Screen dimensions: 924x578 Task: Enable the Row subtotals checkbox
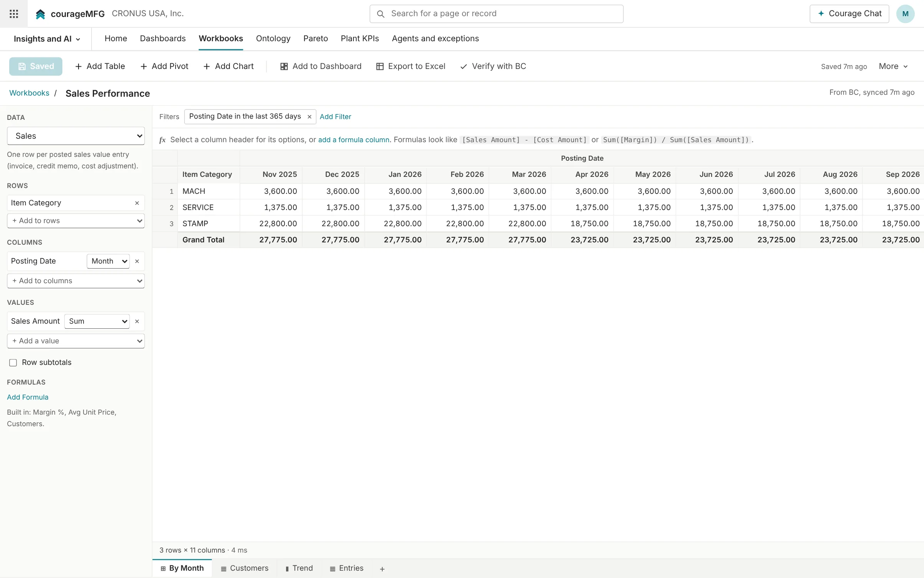13,363
